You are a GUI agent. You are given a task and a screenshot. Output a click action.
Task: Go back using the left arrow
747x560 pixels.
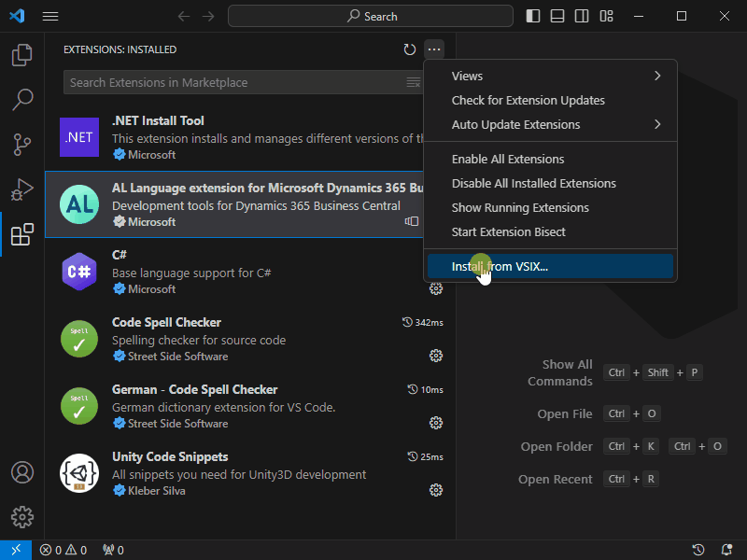[184, 16]
